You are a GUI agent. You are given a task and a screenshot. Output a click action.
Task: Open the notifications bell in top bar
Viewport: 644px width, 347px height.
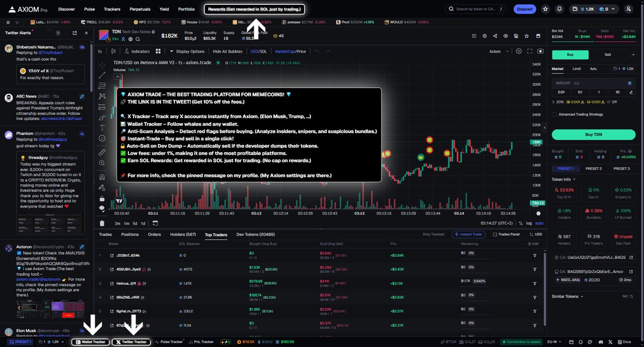[x=560, y=9]
